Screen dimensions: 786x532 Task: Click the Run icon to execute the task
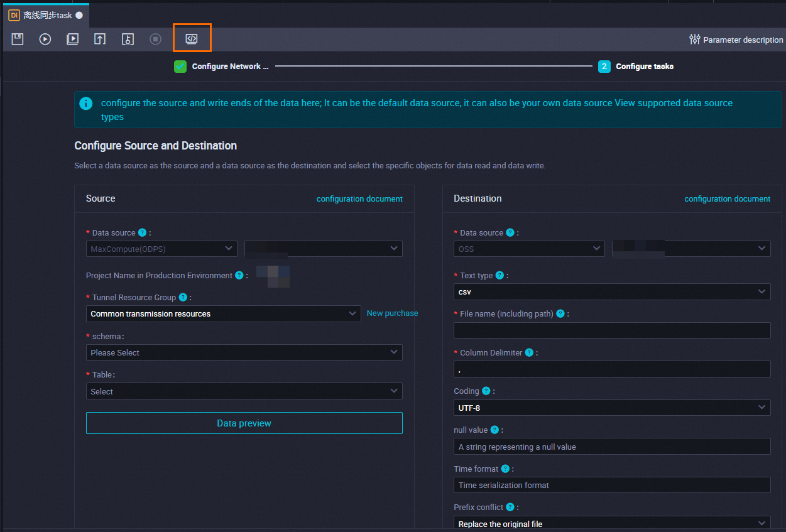click(45, 39)
